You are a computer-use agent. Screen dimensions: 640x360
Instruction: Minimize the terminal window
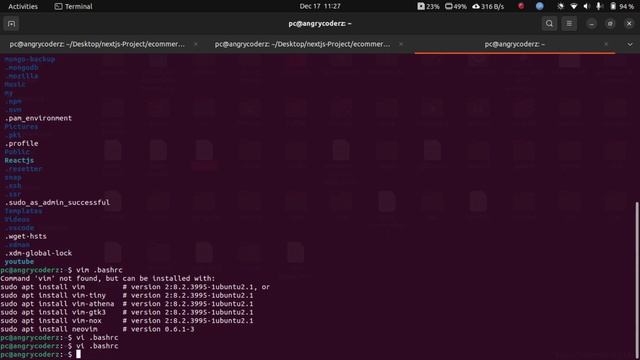(591, 24)
